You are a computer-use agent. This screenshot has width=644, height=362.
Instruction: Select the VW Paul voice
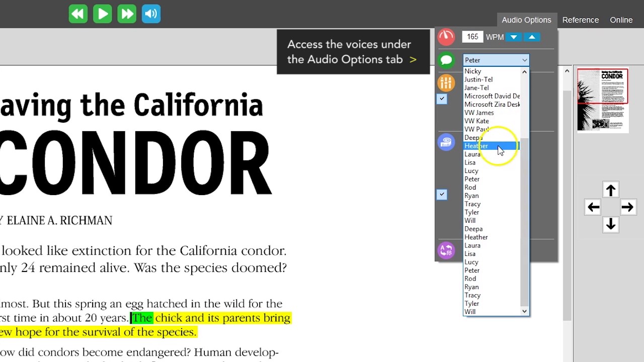click(491, 129)
